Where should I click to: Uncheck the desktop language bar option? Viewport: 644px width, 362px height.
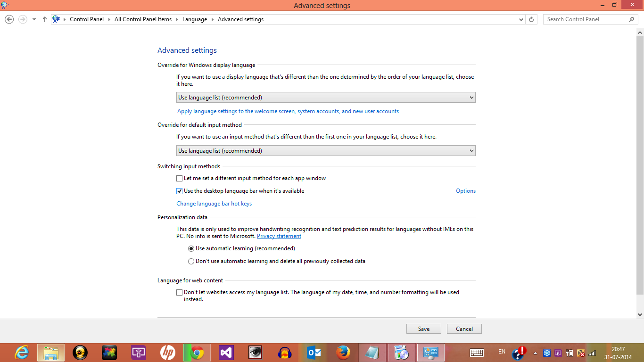[x=179, y=191]
